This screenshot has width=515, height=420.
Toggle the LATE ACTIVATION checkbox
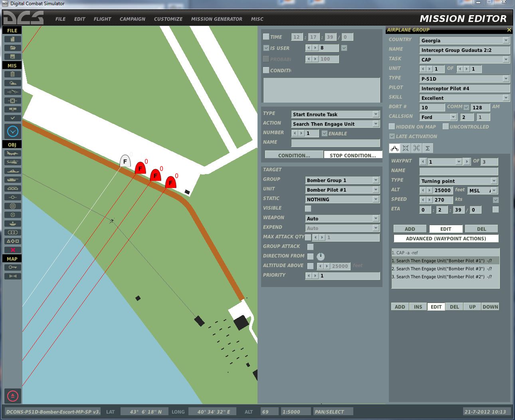(x=392, y=136)
